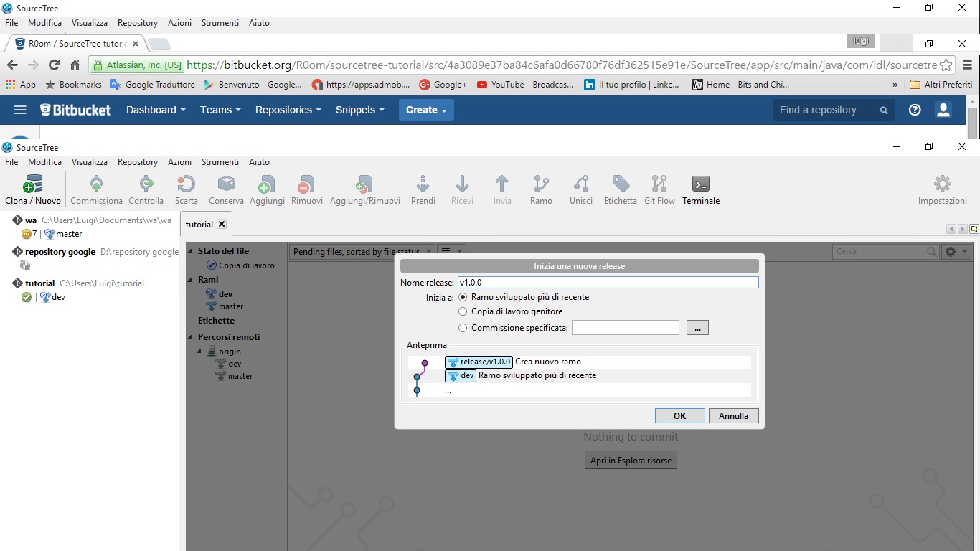Viewport: 980px width, 551px height.
Task: Open Chrome hamburger menu
Action: [x=967, y=65]
